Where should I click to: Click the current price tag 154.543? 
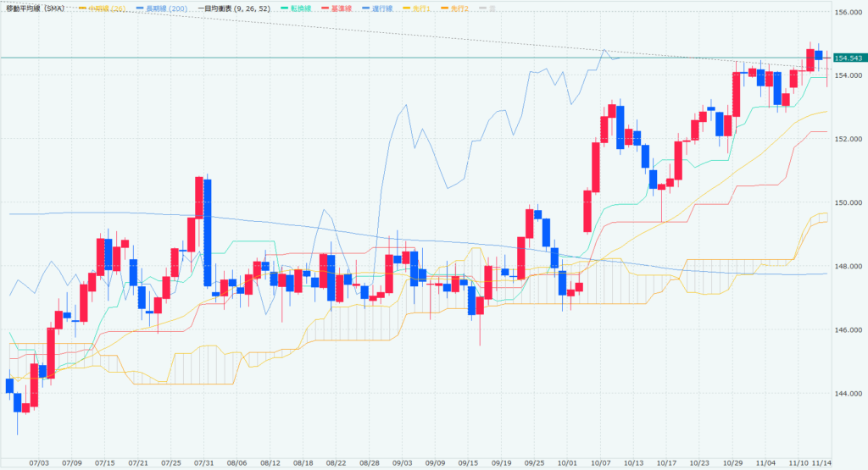[x=849, y=58]
